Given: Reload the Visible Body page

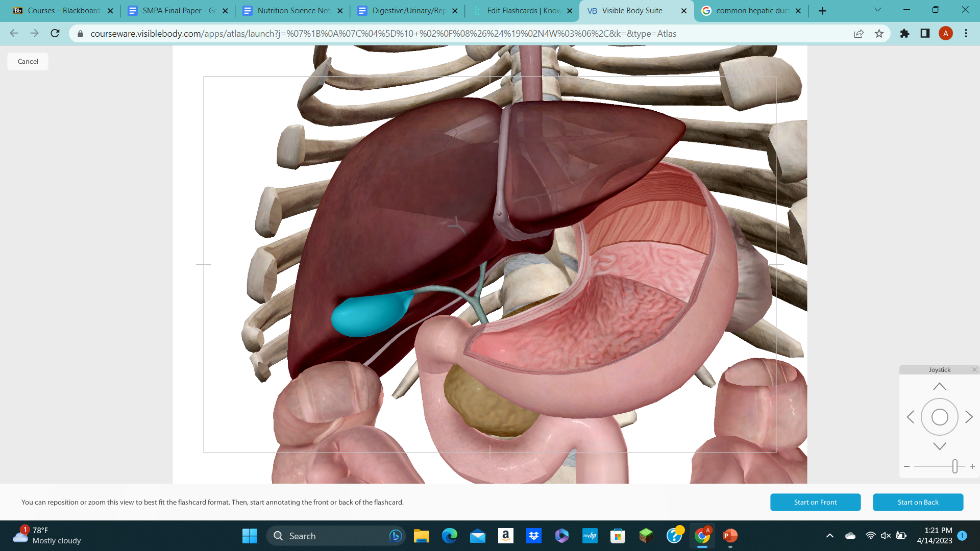Looking at the screenshot, I should click(55, 33).
